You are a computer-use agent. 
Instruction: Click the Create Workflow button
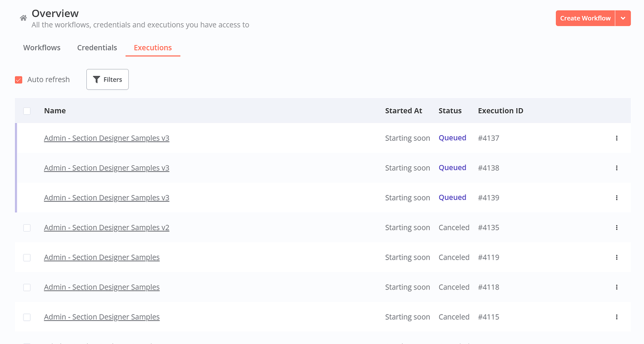click(585, 18)
